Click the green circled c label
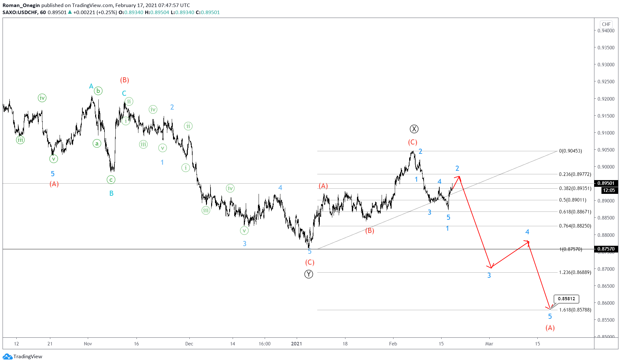Image resolution: width=621 pixels, height=364 pixels. pos(111,180)
